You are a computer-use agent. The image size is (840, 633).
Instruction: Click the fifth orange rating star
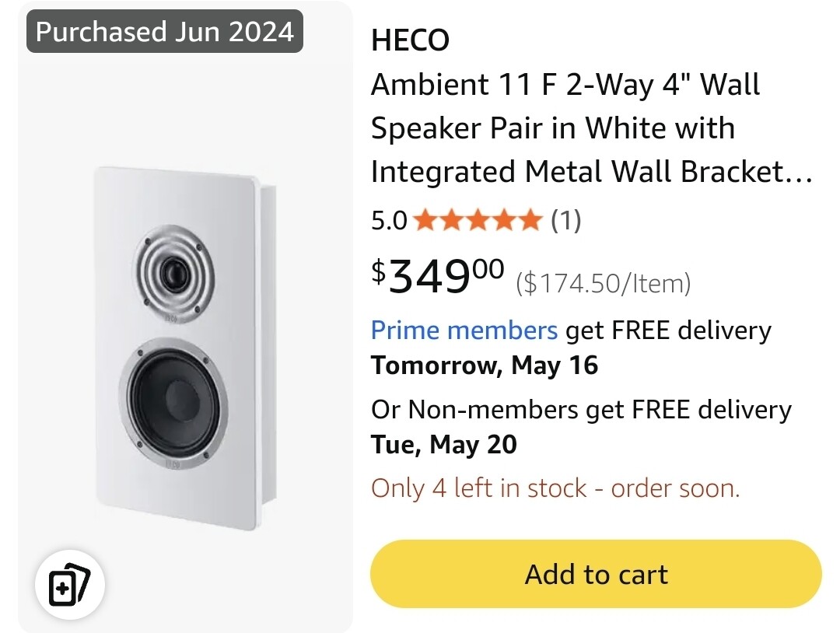tap(530, 222)
